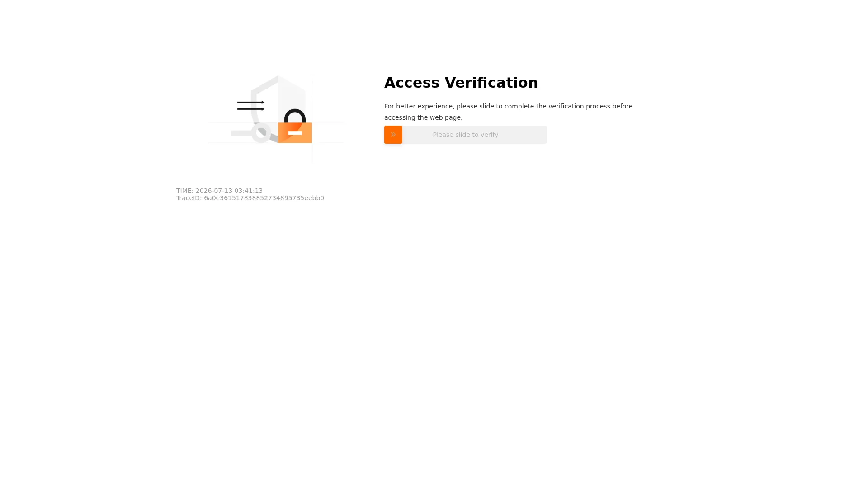Click the word "Verification" in the heading
Screen dimensions: 868x488
coord(491,83)
